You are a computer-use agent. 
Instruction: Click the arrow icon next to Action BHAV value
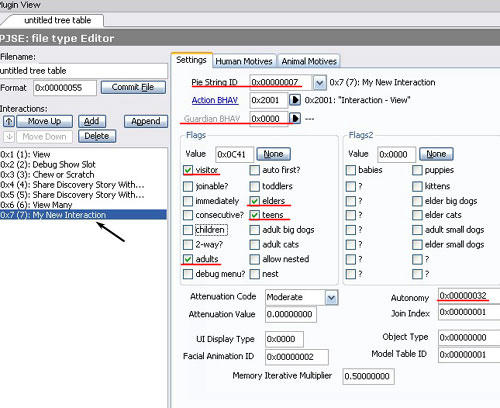point(295,100)
